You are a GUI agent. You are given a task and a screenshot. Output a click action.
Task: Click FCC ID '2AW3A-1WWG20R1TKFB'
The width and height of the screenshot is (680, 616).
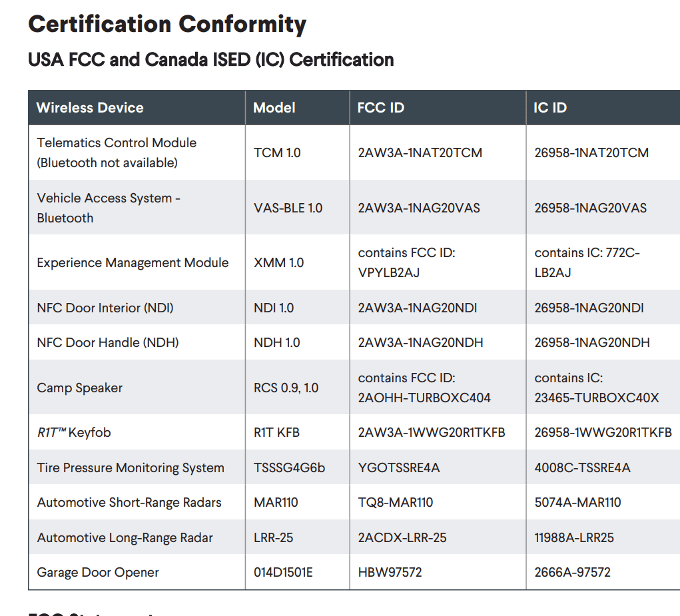click(432, 433)
